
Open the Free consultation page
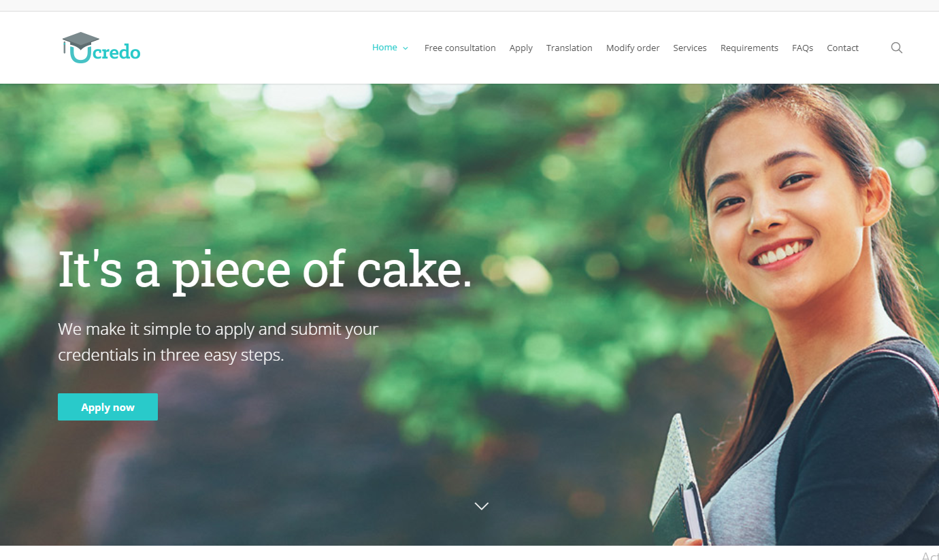[460, 48]
